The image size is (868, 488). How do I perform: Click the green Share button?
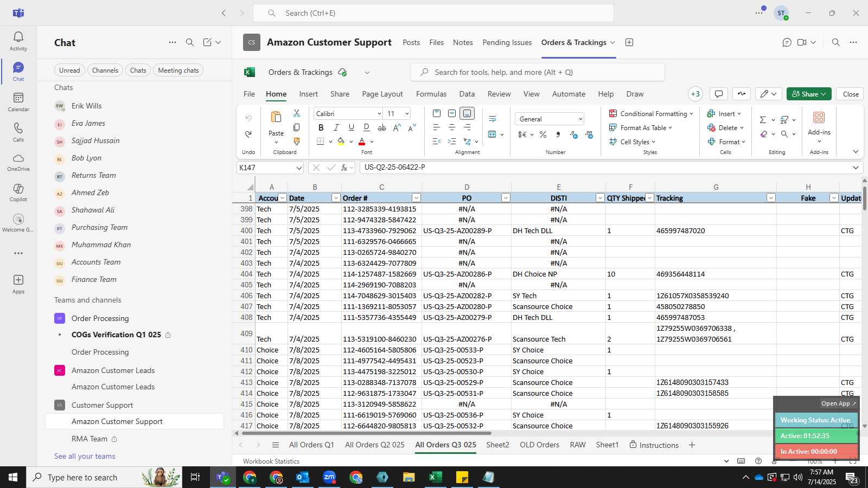click(809, 94)
